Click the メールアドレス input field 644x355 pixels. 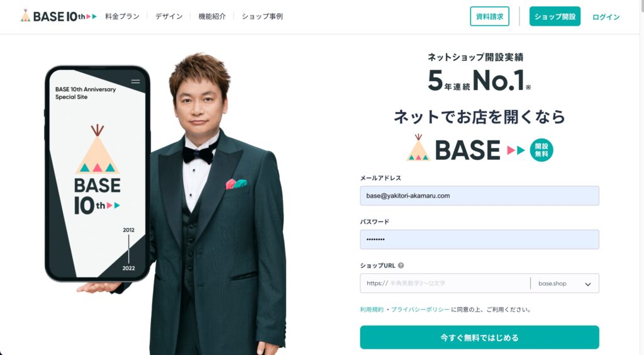479,196
